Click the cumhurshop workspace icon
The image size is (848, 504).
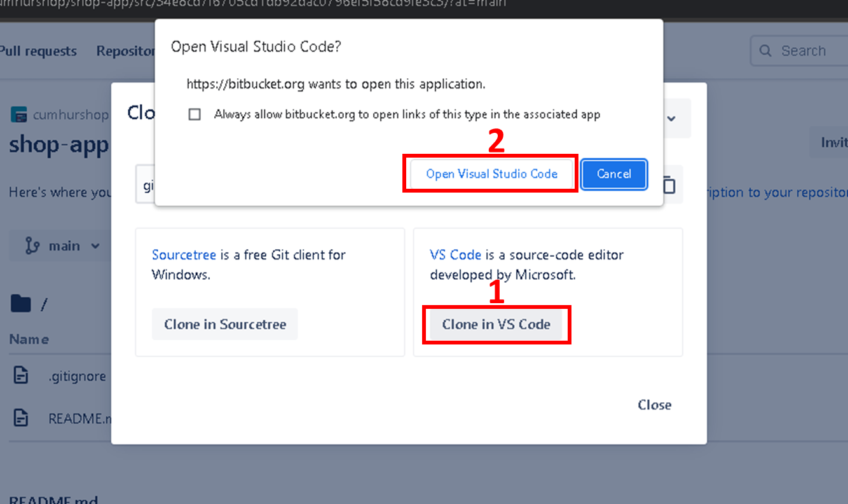click(x=19, y=115)
